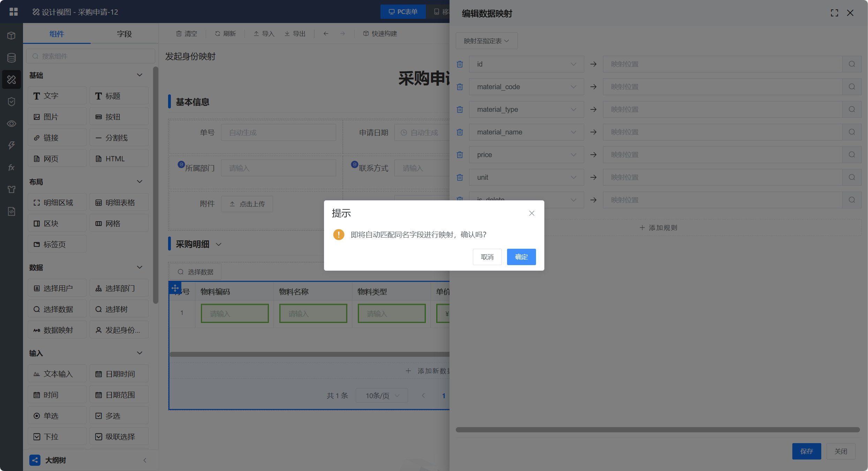The width and height of the screenshot is (868, 471).
Task: Click the shield icon in left sidebar
Action: click(x=12, y=101)
